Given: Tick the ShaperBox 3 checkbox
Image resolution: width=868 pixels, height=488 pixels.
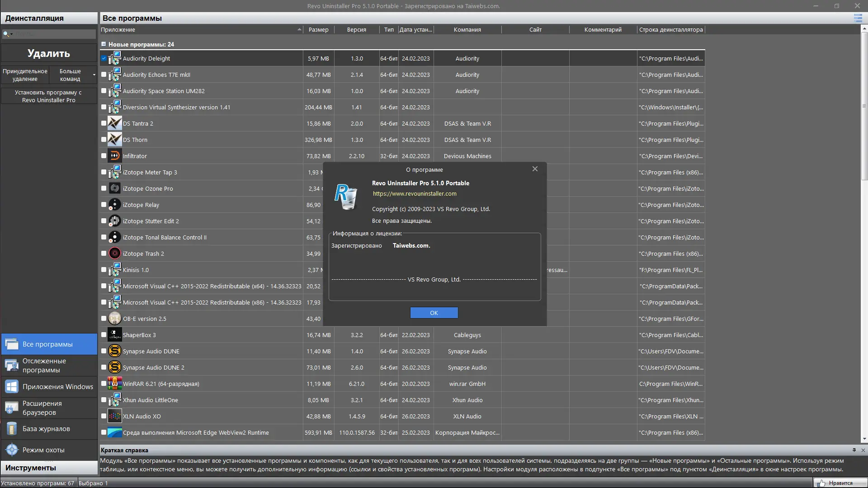Looking at the screenshot, I should pos(104,335).
